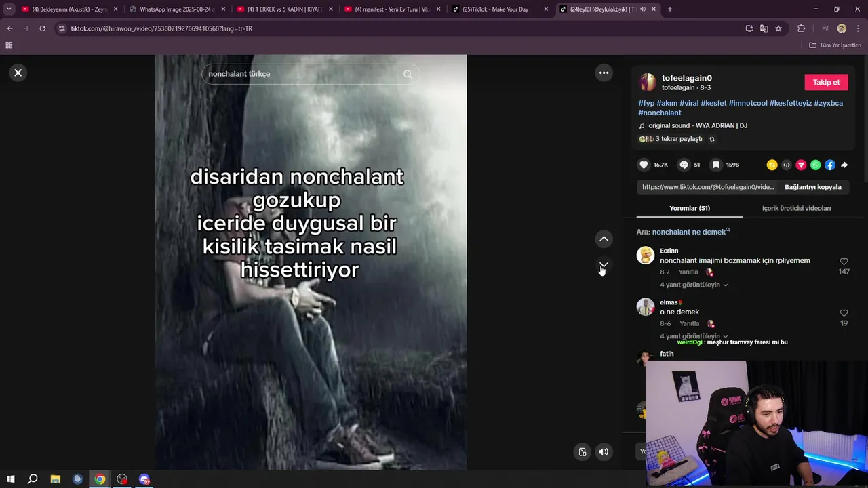868x488 pixels.
Task: Share the video via Facebook icon
Action: [x=830, y=165]
